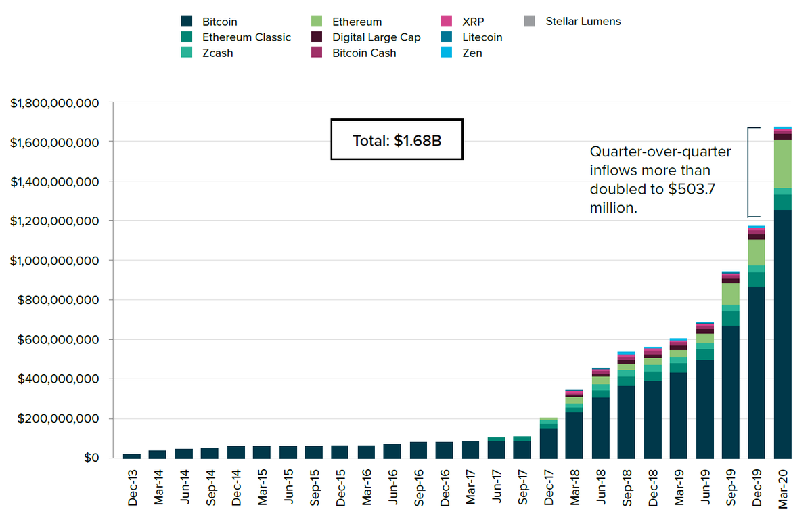Click the Sep-17 bar
The width and height of the screenshot is (812, 518).
[x=522, y=447]
